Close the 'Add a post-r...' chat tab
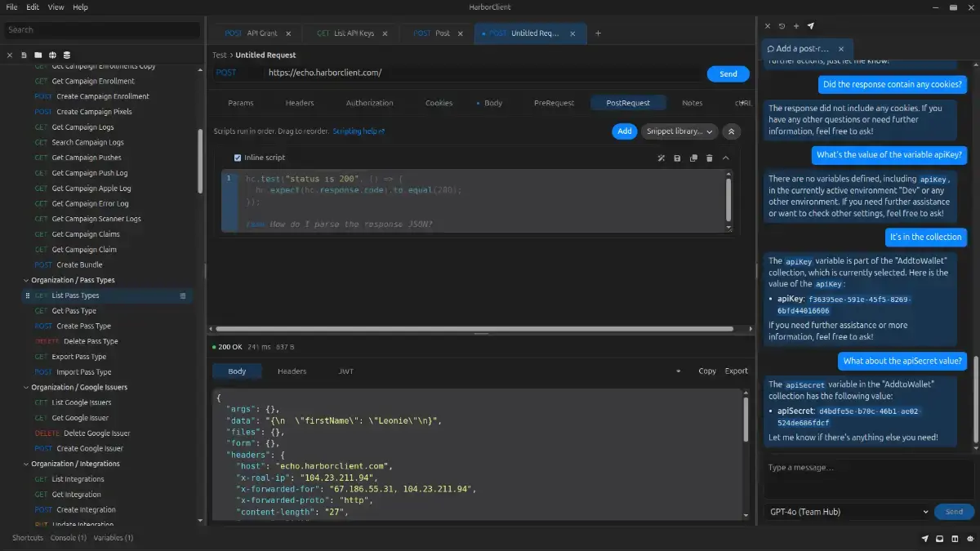Screen dimensions: 980x551 [x=842, y=49]
